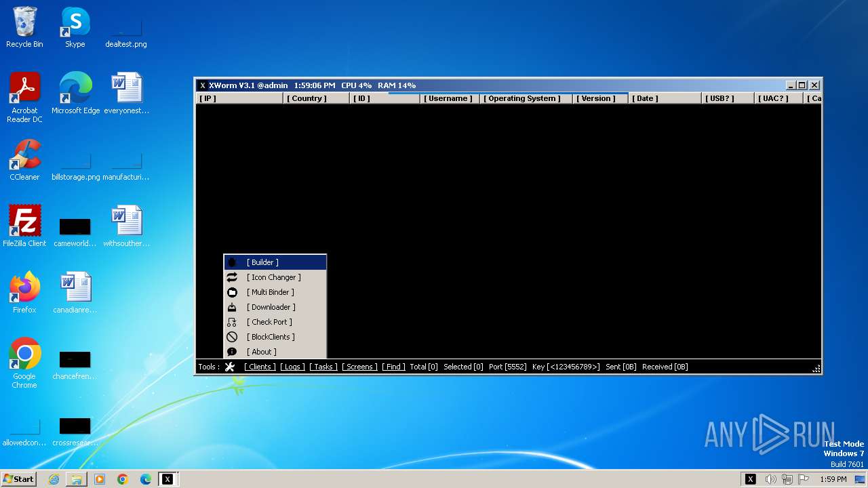Sort by the Country column header
The height and width of the screenshot is (488, 868).
point(317,98)
